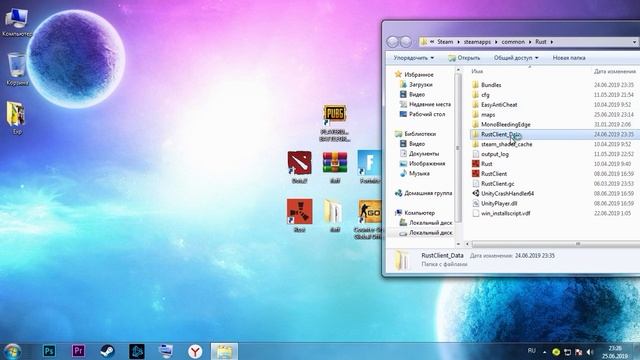Open the Recycle Bin desktop icon
The height and width of the screenshot is (360, 640).
[x=17, y=69]
